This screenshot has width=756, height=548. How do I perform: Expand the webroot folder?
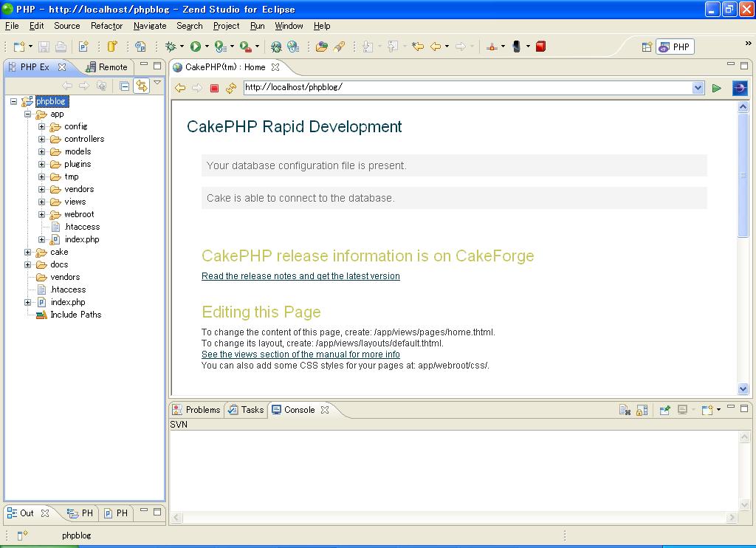click(41, 214)
